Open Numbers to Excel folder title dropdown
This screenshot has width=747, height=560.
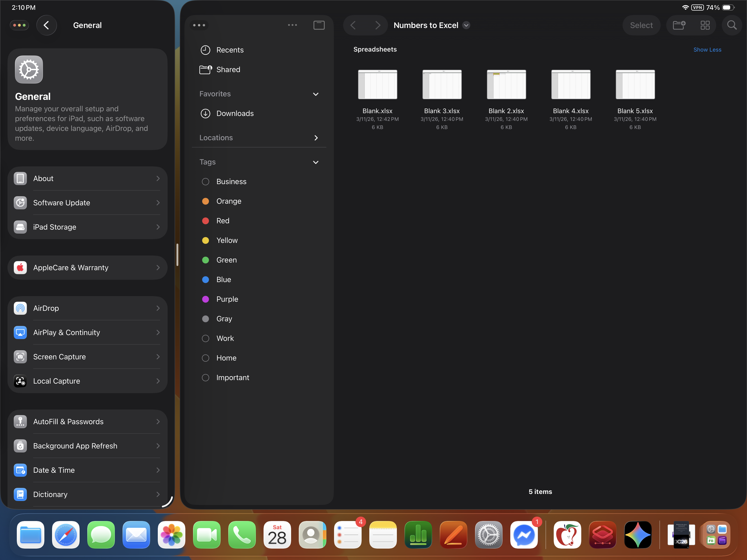pyautogui.click(x=466, y=25)
